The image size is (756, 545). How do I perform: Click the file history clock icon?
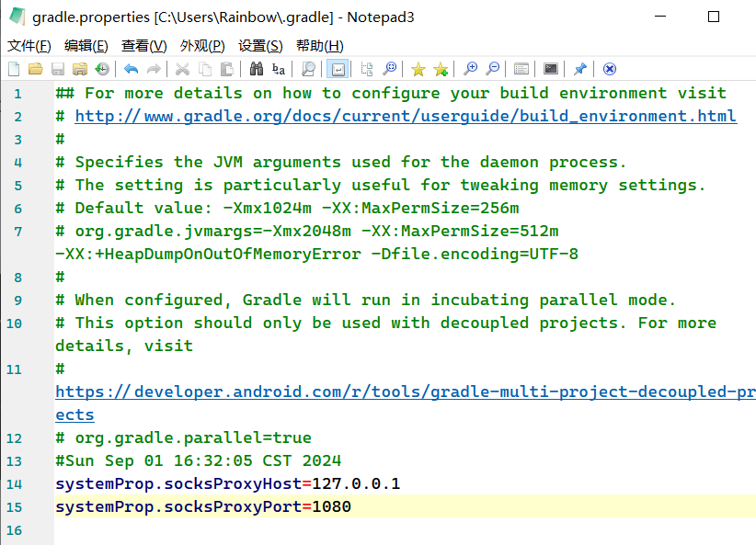click(102, 69)
